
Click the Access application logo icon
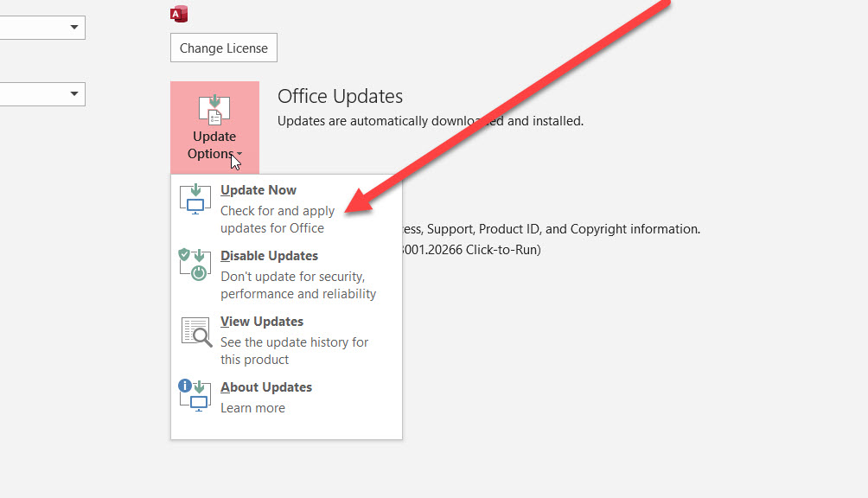[x=179, y=14]
